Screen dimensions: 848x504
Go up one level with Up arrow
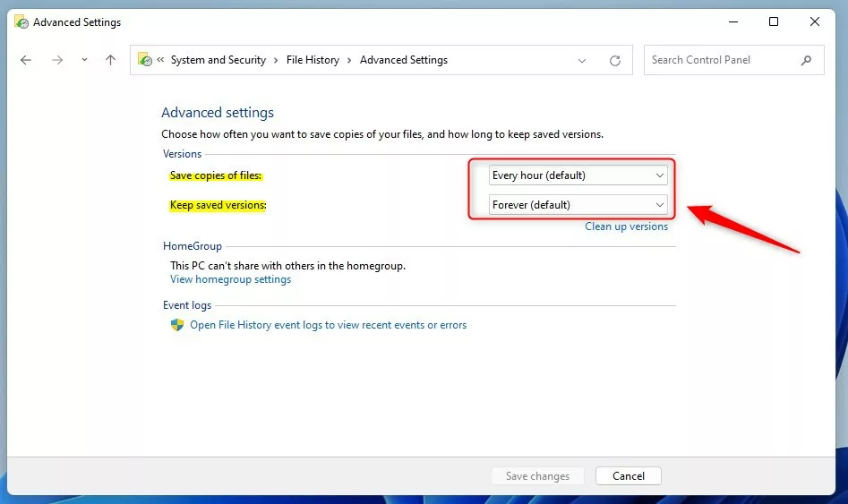click(x=110, y=60)
